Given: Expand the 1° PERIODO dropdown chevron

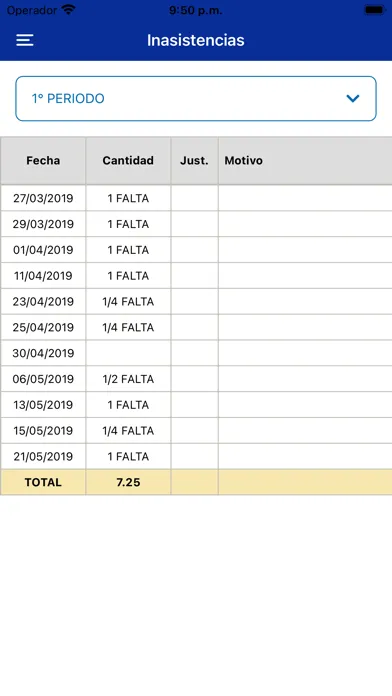Looking at the screenshot, I should pos(352,99).
